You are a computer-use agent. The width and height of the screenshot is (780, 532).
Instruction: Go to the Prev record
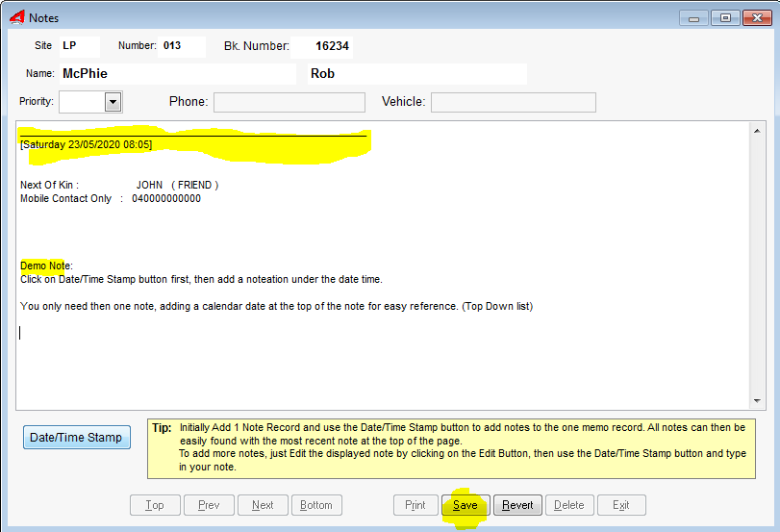click(209, 505)
